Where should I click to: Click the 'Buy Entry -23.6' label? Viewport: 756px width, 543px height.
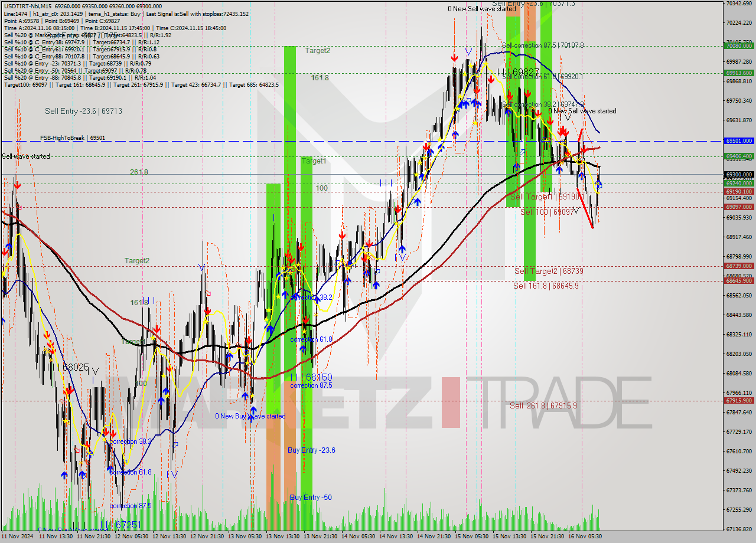pyautogui.click(x=311, y=450)
